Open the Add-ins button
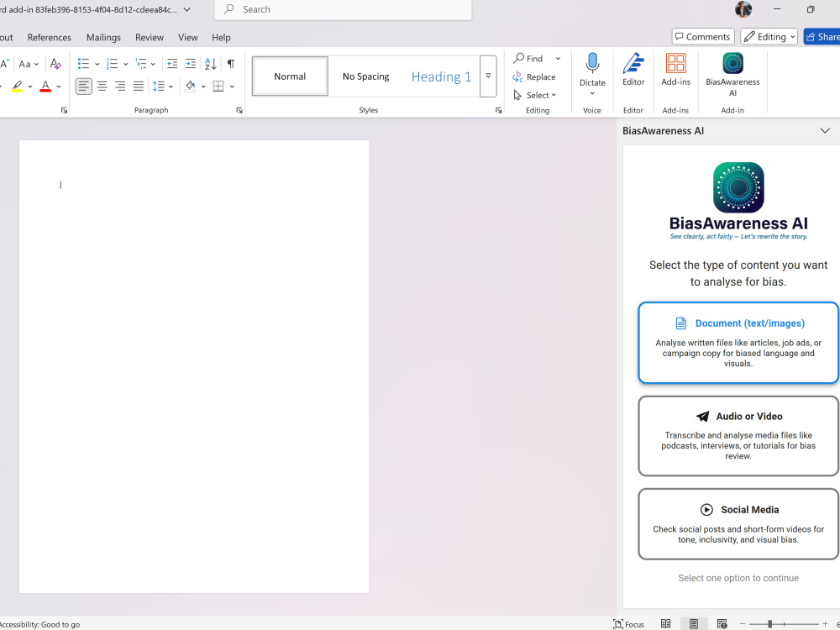Viewport: 840px width, 630px height. pyautogui.click(x=675, y=70)
